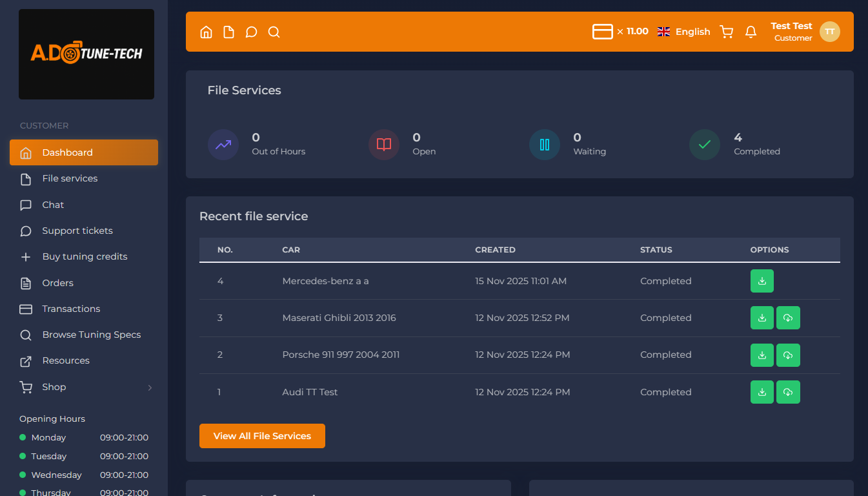Click Test Test user name
Image resolution: width=868 pixels, height=496 pixels.
tap(791, 26)
